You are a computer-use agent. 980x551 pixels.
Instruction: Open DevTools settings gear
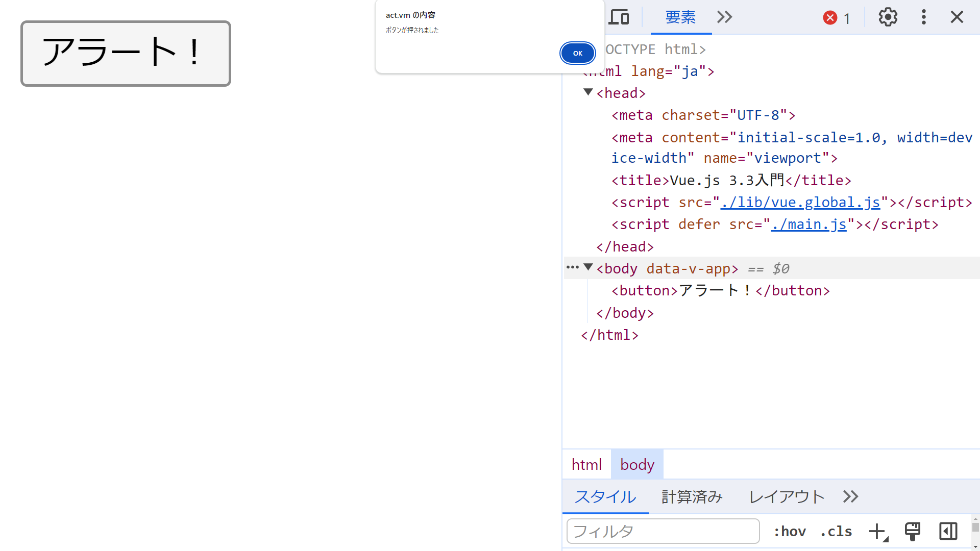[x=888, y=17]
